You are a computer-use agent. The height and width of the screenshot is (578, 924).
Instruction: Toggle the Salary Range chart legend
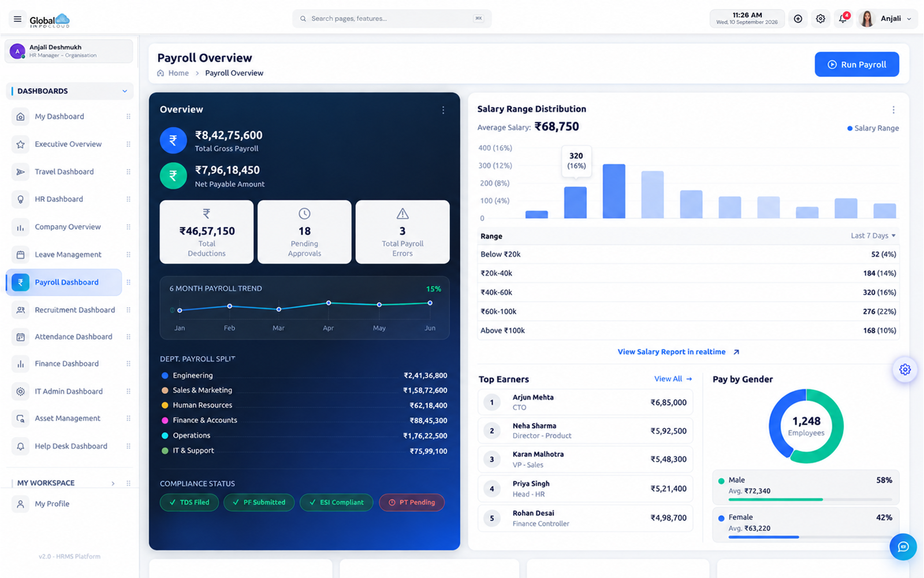[x=873, y=128]
